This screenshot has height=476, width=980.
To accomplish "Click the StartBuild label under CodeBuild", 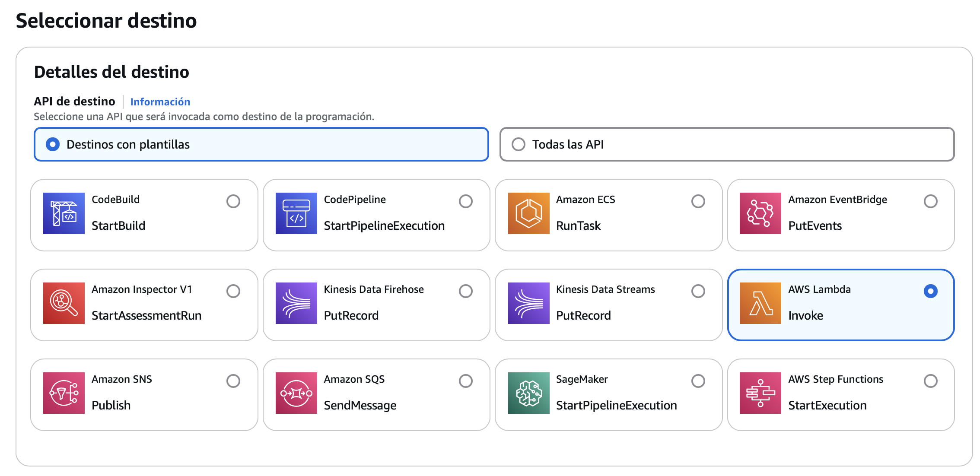I will pyautogui.click(x=118, y=225).
